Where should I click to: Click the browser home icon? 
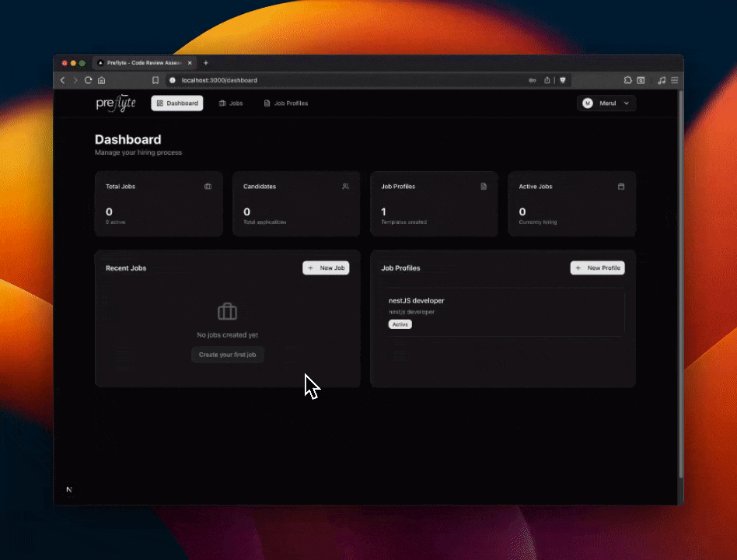click(x=101, y=80)
